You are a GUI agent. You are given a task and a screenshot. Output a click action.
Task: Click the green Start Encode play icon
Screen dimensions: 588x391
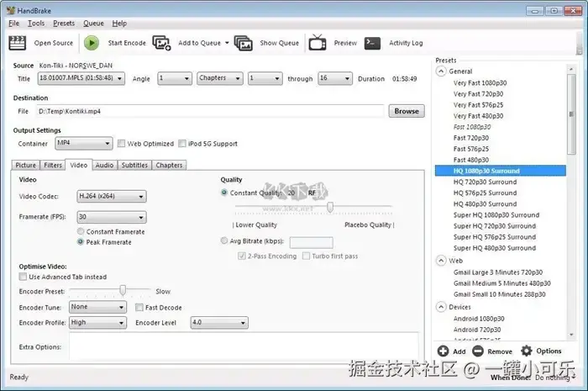[x=91, y=43]
